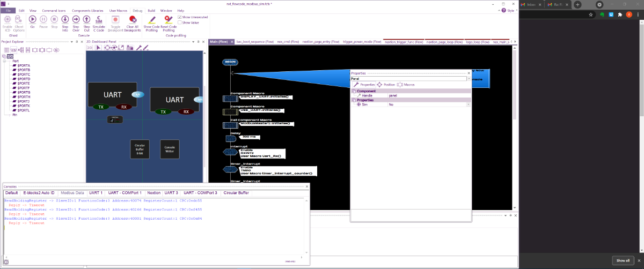Open the UART - COMPort 1 console tab
644x269 pixels.
click(x=125, y=192)
